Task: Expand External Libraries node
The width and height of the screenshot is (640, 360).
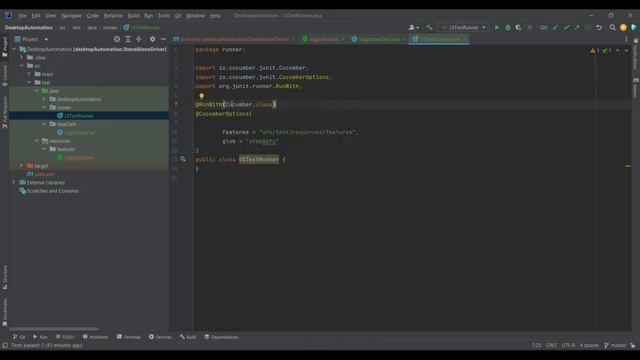Action: [14, 182]
